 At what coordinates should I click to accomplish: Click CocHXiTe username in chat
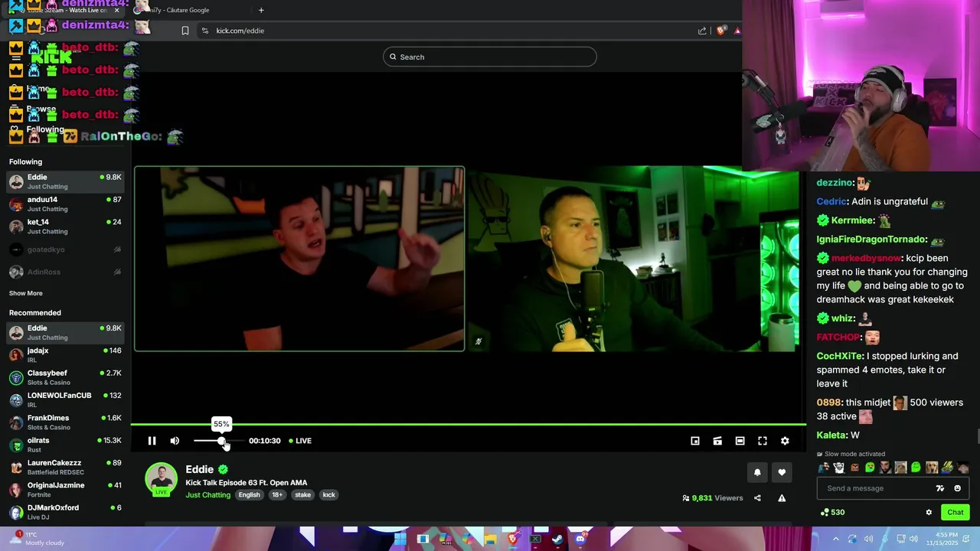[840, 357]
